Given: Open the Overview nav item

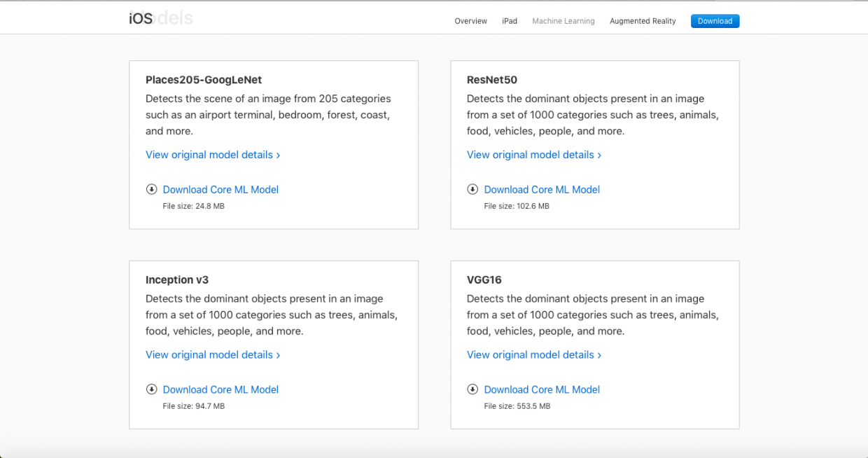Looking at the screenshot, I should [x=470, y=21].
